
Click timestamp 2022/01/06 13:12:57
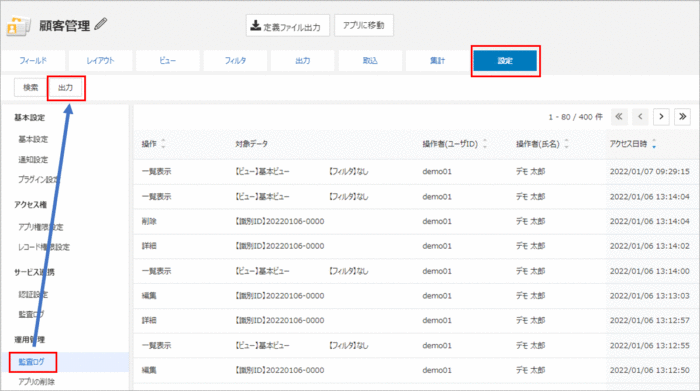(650, 320)
